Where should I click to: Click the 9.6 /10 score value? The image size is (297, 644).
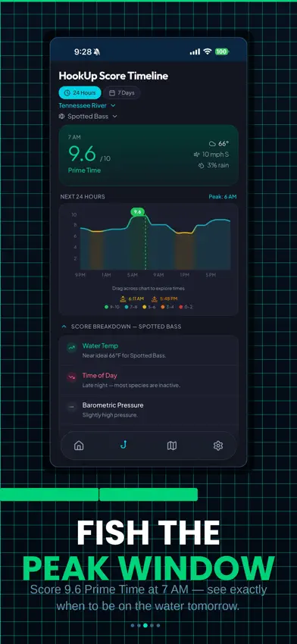pos(89,154)
